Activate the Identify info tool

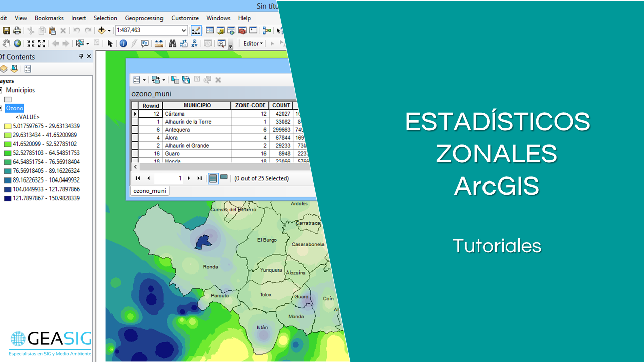point(123,44)
